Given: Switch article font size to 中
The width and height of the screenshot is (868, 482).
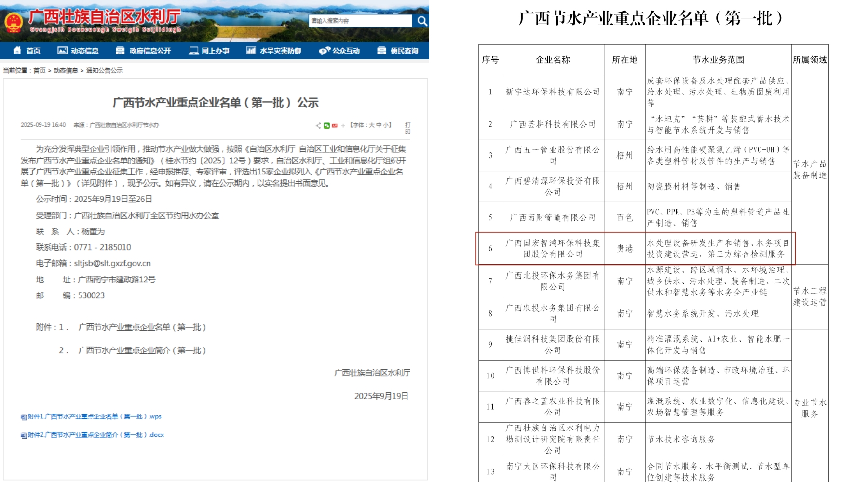Looking at the screenshot, I should pyautogui.click(x=379, y=125).
